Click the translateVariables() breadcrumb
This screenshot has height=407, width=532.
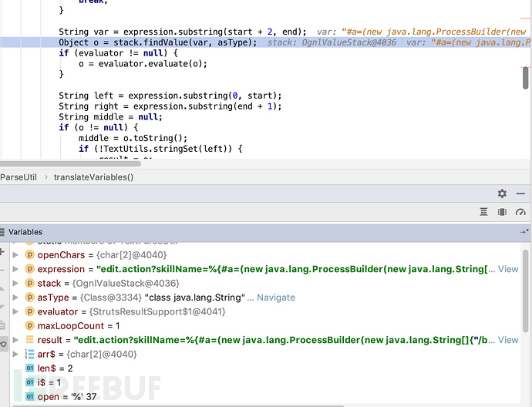93,177
